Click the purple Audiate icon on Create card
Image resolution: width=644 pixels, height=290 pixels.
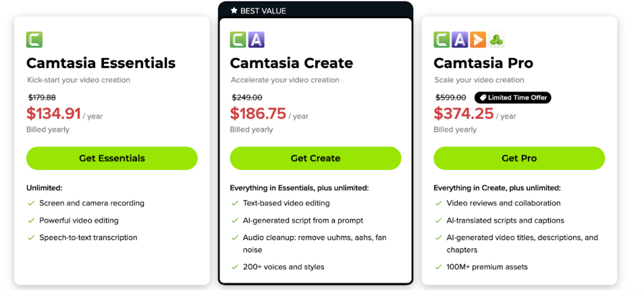pos(257,40)
